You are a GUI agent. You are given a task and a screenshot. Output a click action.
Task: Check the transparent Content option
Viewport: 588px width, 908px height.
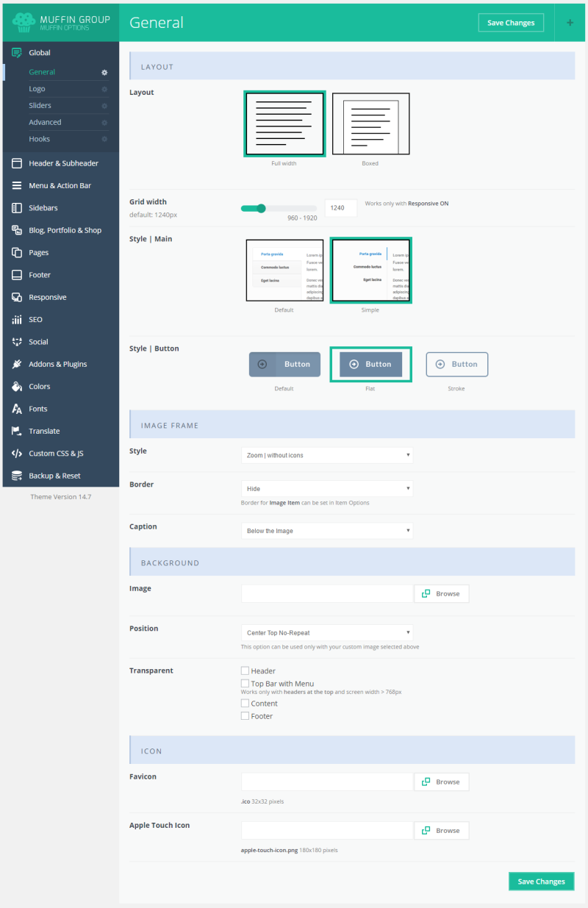[x=245, y=703]
